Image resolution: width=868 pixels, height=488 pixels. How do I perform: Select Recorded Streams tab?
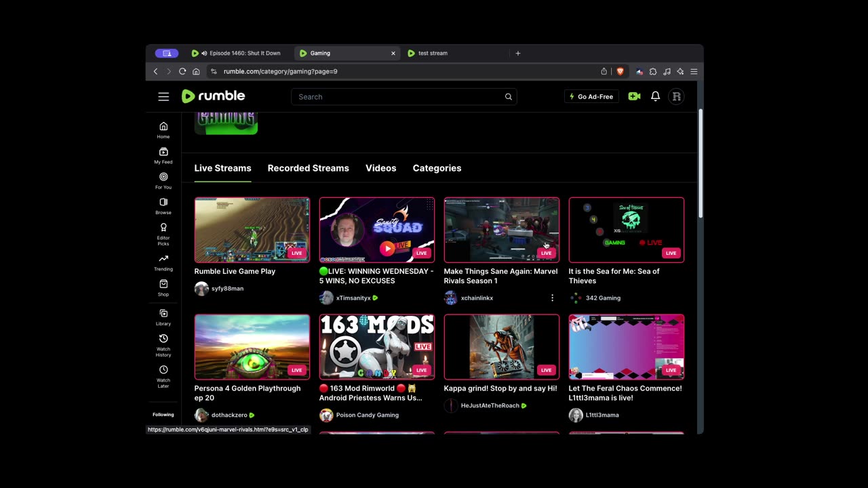click(x=308, y=168)
